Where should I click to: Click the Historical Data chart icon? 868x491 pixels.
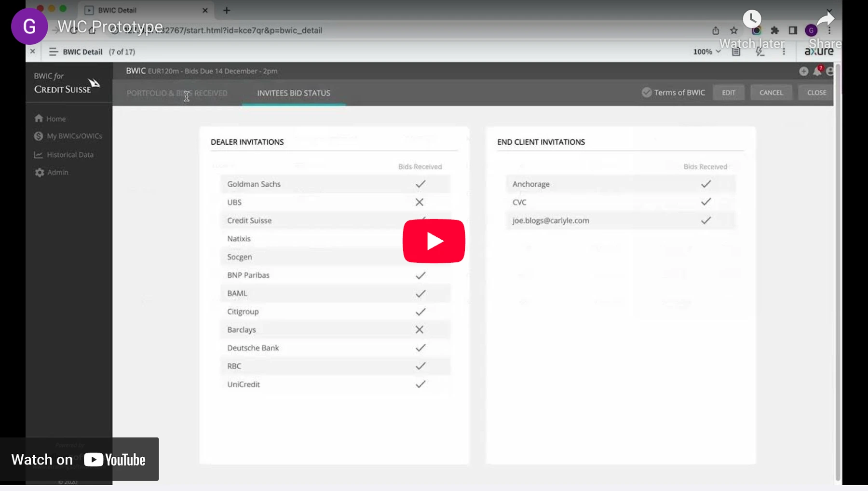39,155
